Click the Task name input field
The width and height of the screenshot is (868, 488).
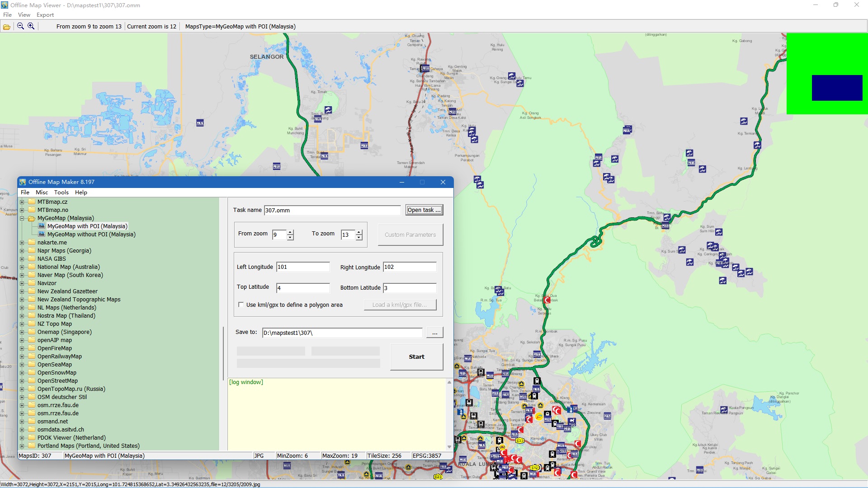click(332, 210)
